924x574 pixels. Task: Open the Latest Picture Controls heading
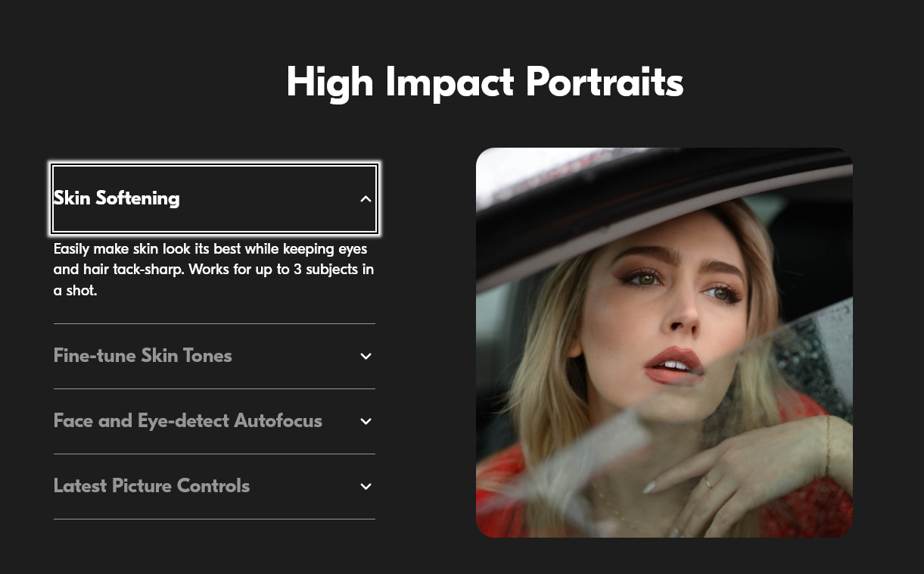click(151, 486)
